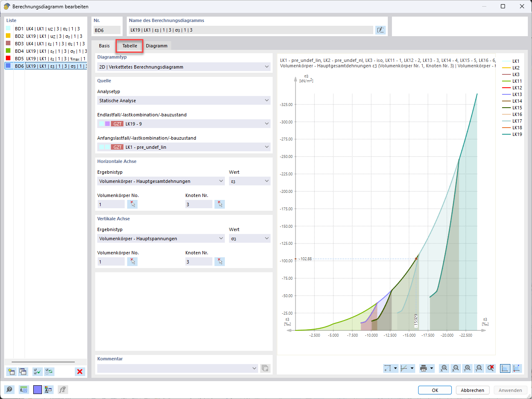Switch to the Diagramm tab

(157, 46)
